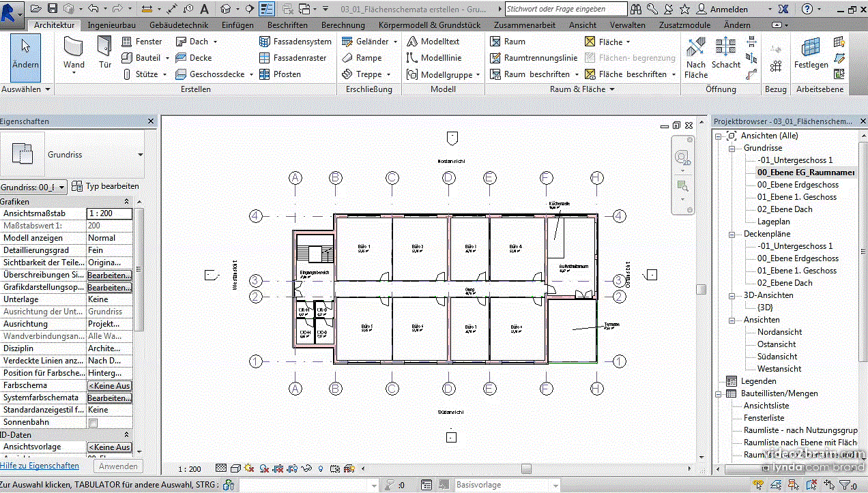Collapse the Grafiken properties section
The height and width of the screenshot is (493, 868).
click(x=126, y=202)
